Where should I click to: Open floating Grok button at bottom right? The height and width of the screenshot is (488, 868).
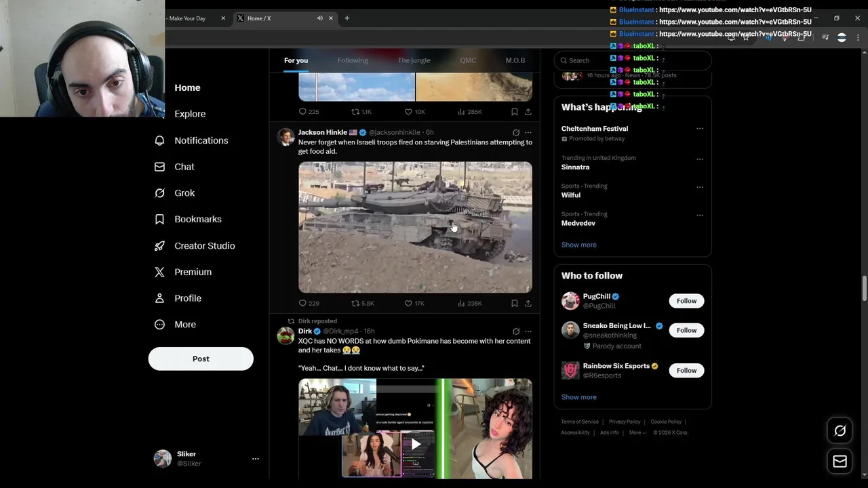[x=840, y=431]
